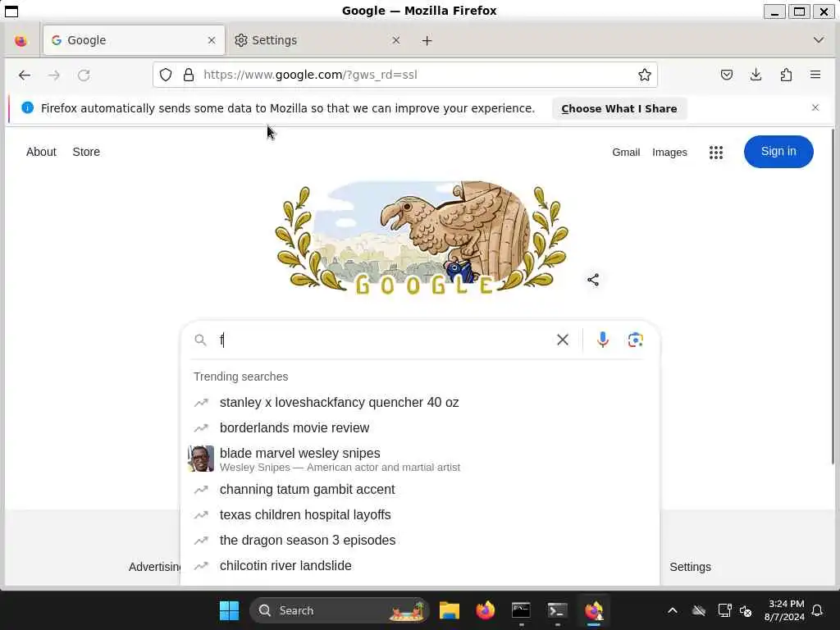The image size is (840, 630).
Task: List all tabs dropdown arrow
Action: 819,40
